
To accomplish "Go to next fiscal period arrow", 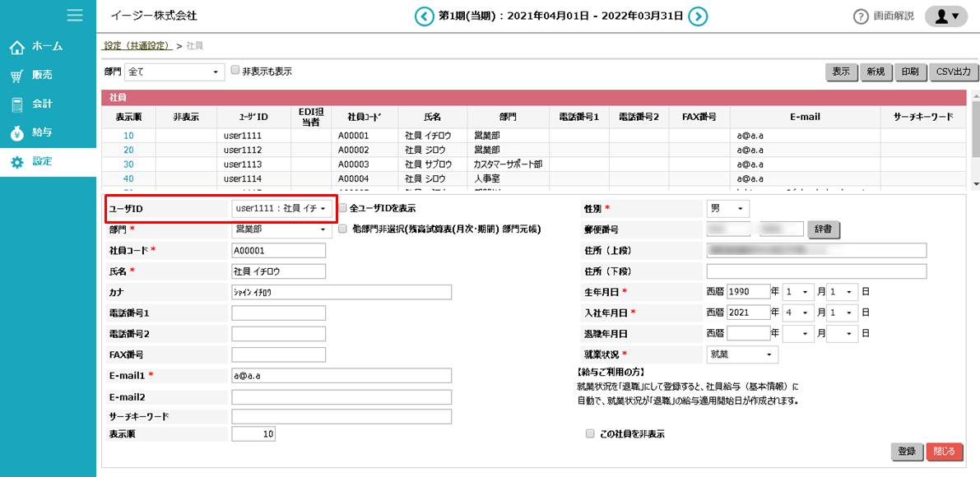I will click(x=698, y=16).
